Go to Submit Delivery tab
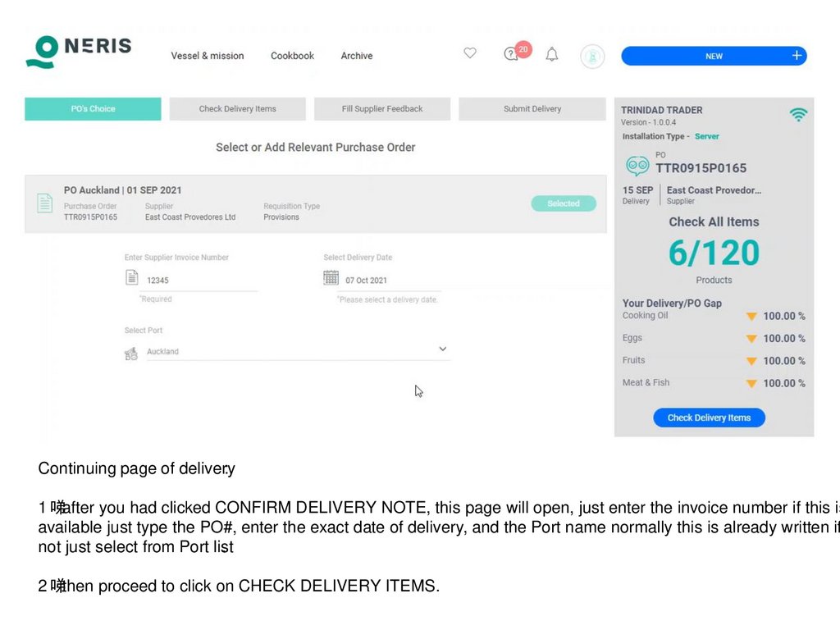Viewport: 840px width, 630px height. pos(532,109)
